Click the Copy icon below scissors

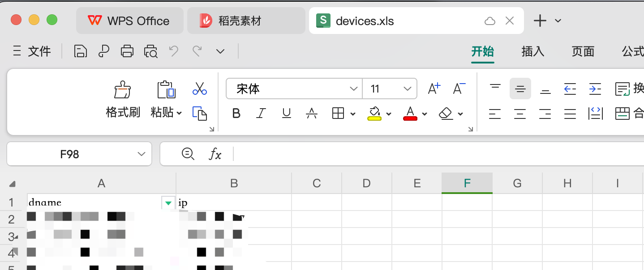[x=199, y=114]
